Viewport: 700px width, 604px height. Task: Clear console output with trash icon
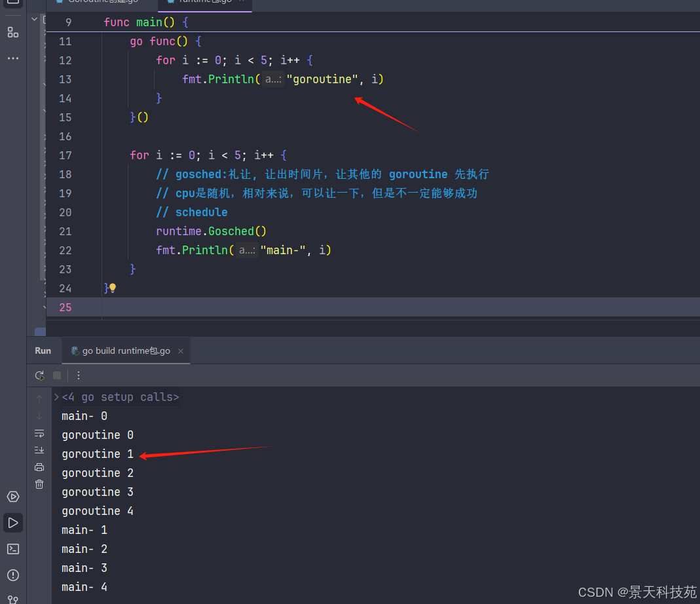point(39,484)
